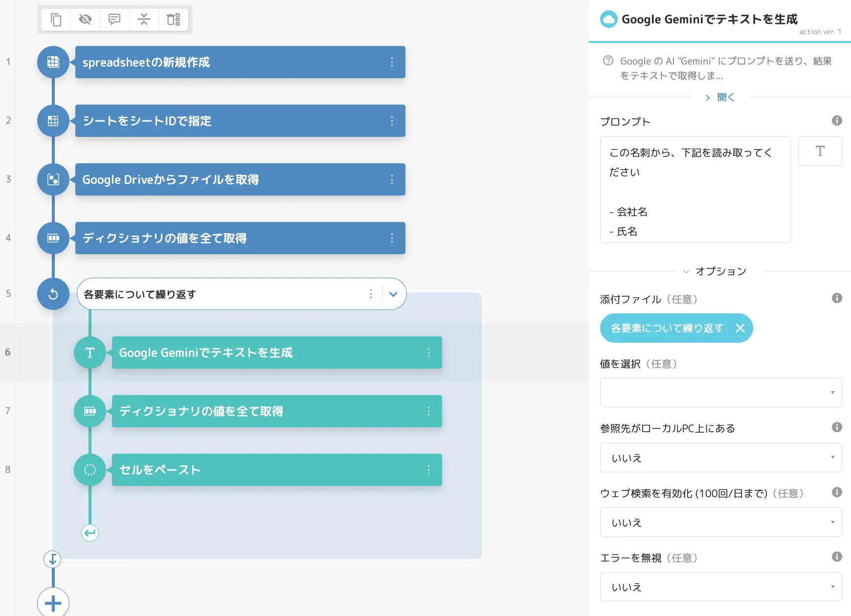Viewport: 851px width, 616px height.
Task: Click the insert text variable T button
Action: pos(820,151)
